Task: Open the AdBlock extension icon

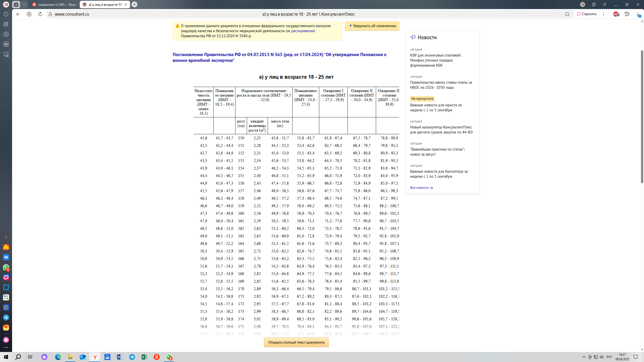Action: click(616, 14)
